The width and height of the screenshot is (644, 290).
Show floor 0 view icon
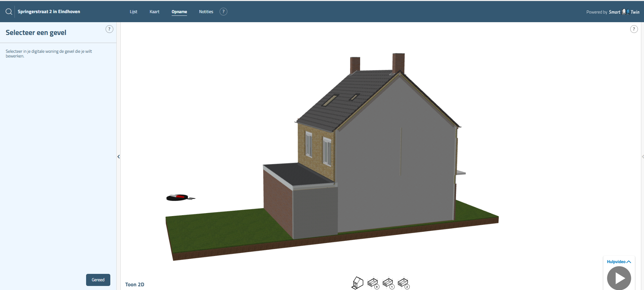tap(373, 283)
